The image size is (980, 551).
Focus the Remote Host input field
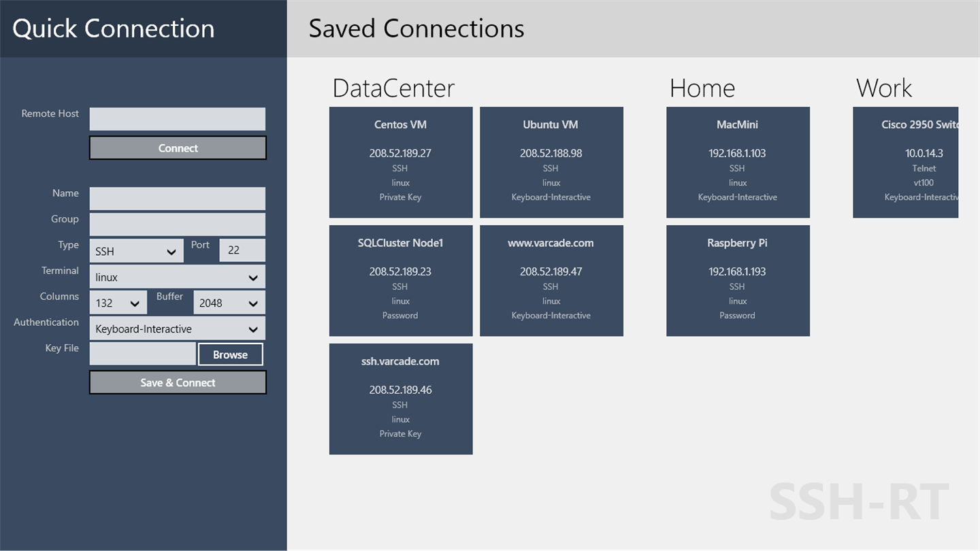(177, 119)
